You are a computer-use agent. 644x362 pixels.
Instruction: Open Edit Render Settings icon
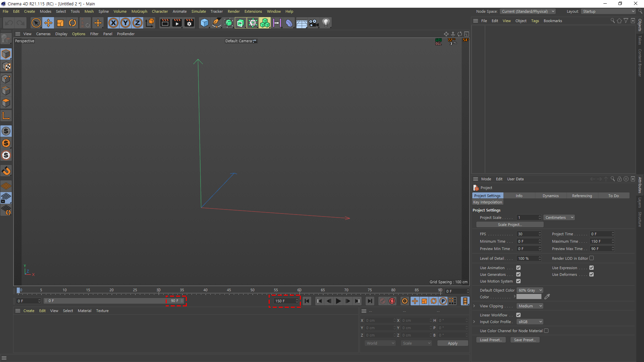coord(189,23)
